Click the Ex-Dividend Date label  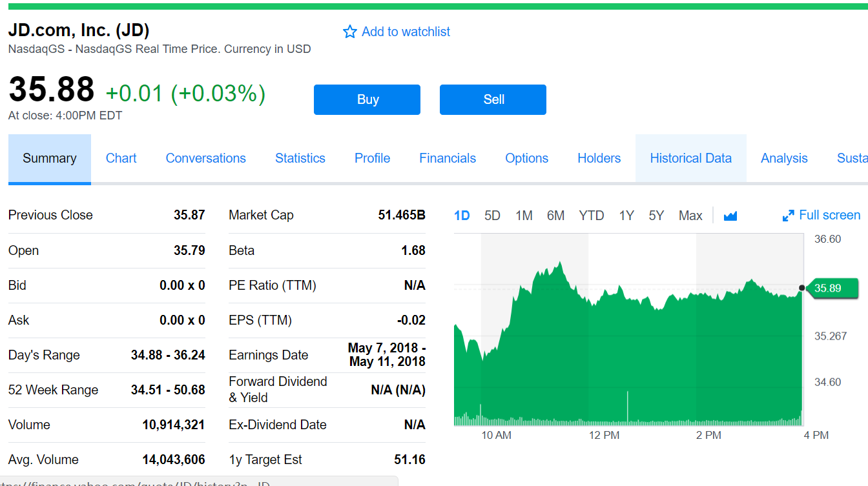278,425
